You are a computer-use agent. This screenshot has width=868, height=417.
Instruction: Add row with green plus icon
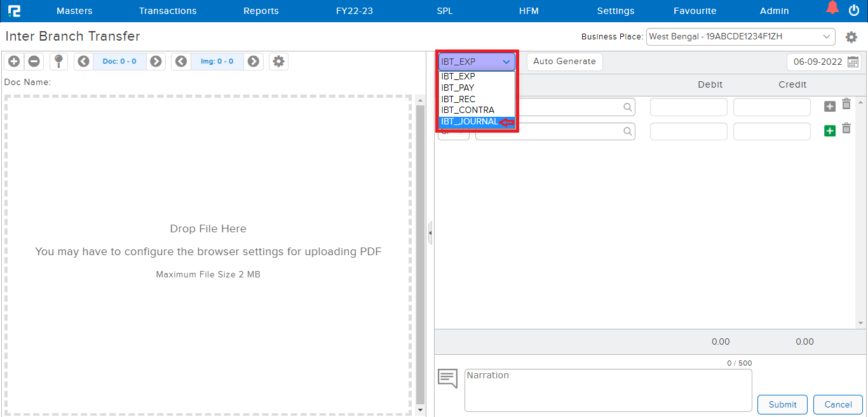point(830,131)
